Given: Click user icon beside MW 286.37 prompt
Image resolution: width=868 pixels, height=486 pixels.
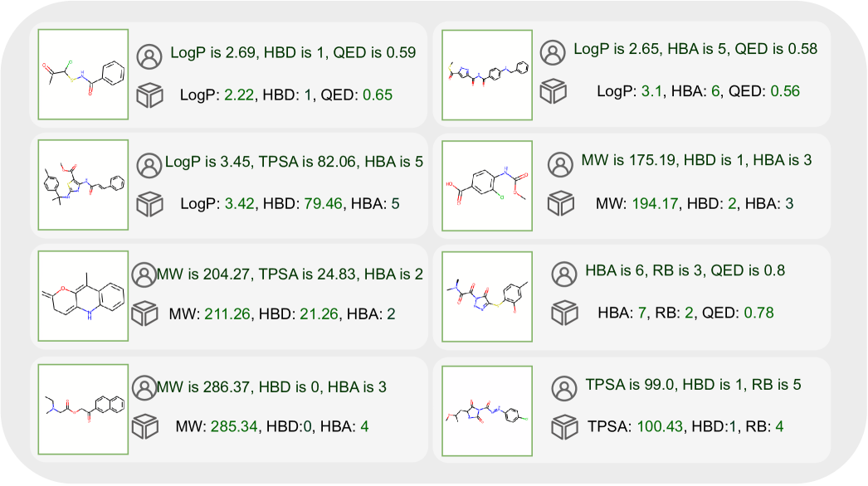Looking at the screenshot, I should [144, 388].
